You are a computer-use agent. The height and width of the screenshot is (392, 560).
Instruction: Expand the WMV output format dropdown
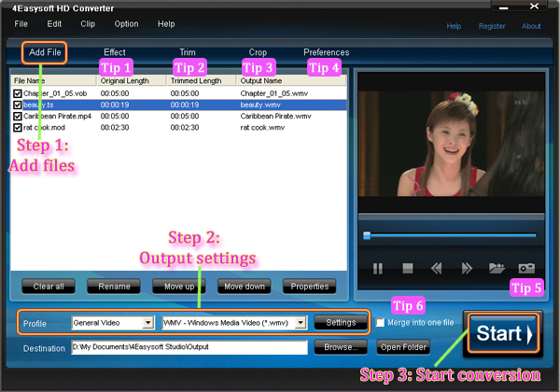(301, 323)
